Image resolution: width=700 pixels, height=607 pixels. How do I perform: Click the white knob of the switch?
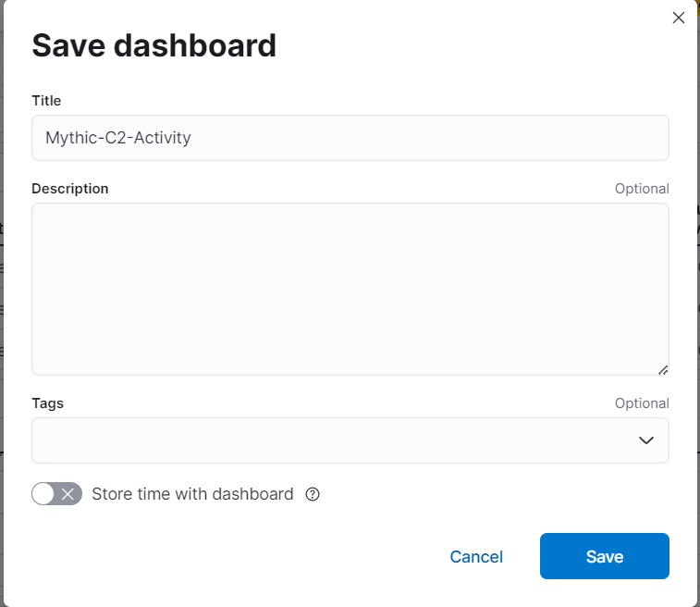(43, 493)
